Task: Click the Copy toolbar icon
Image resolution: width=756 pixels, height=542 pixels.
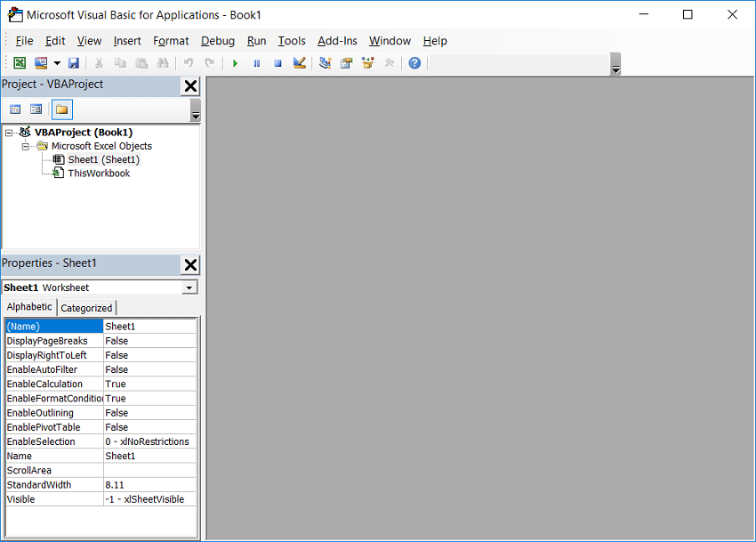Action: (x=120, y=63)
